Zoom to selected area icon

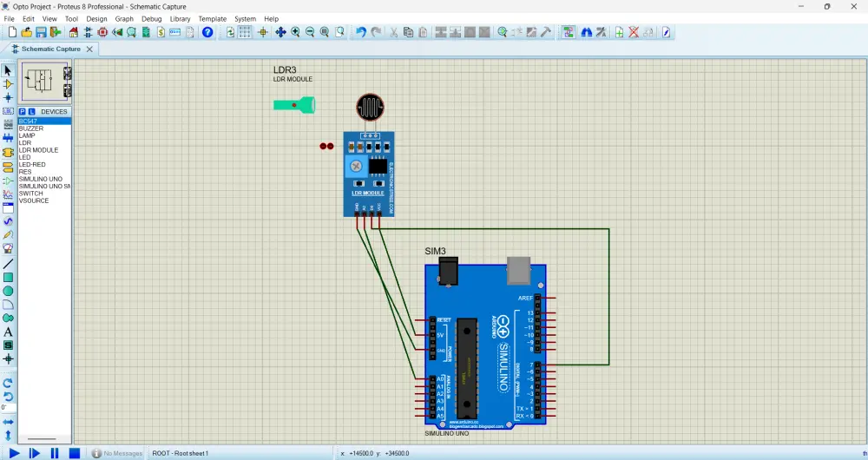339,32
